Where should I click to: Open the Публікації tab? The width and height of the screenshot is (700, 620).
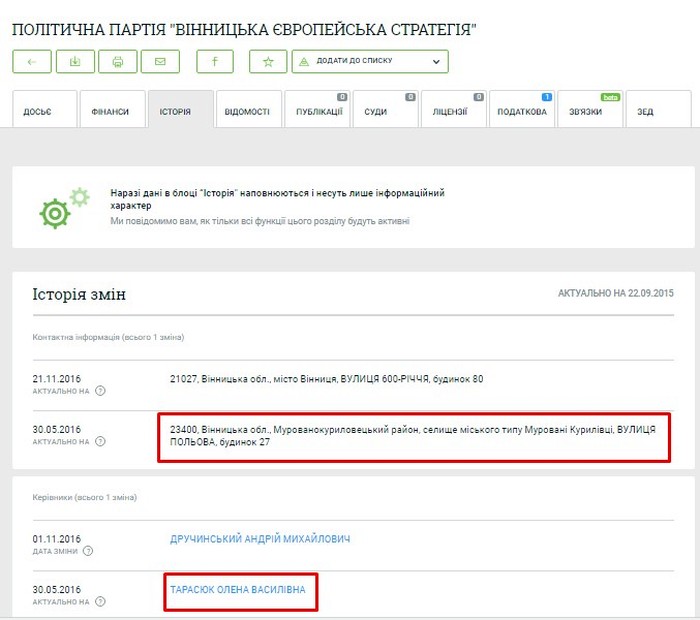point(317,109)
